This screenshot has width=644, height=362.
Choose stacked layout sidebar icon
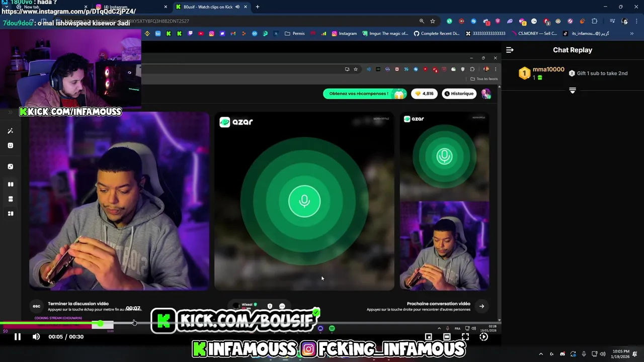click(11, 199)
